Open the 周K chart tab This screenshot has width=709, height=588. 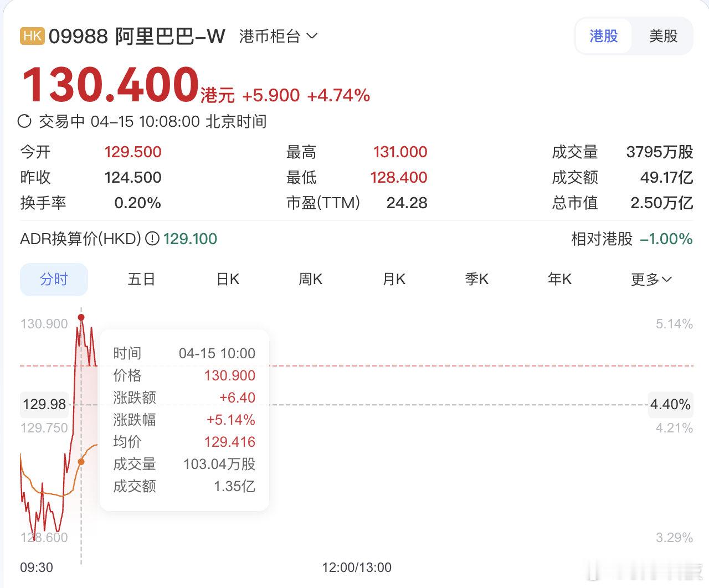point(310,280)
